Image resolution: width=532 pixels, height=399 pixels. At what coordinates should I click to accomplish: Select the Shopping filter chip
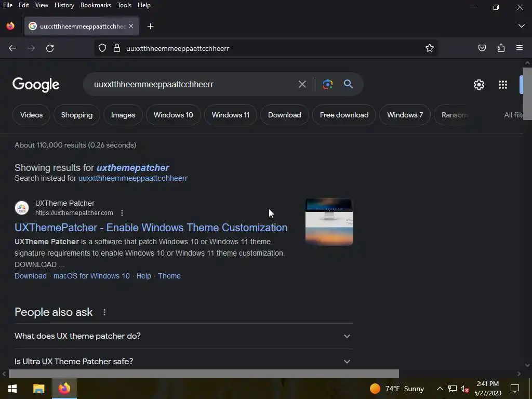tap(77, 115)
